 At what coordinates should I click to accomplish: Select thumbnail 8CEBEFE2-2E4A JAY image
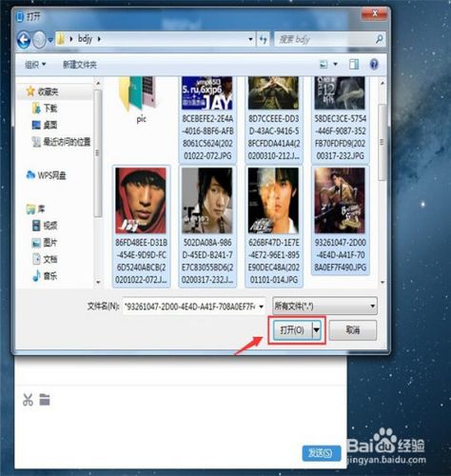(207, 119)
